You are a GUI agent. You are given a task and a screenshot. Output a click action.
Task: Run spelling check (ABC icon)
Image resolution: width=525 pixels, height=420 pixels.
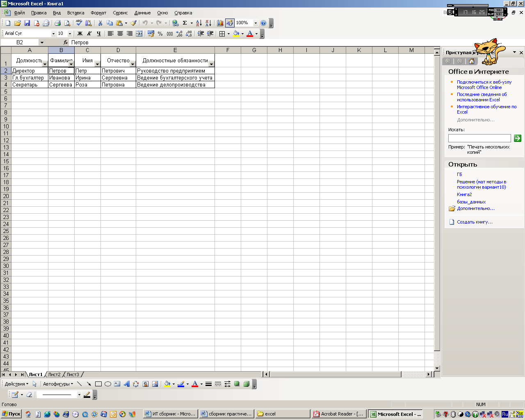pos(79,23)
